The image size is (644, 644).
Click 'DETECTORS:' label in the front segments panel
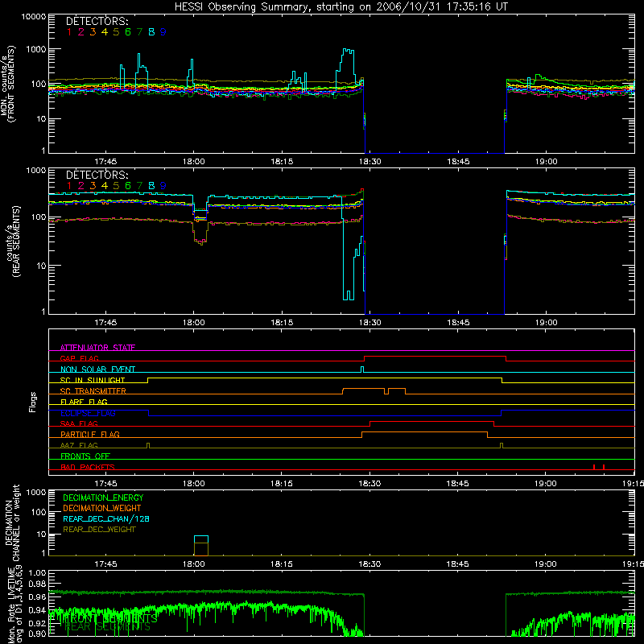(x=97, y=21)
